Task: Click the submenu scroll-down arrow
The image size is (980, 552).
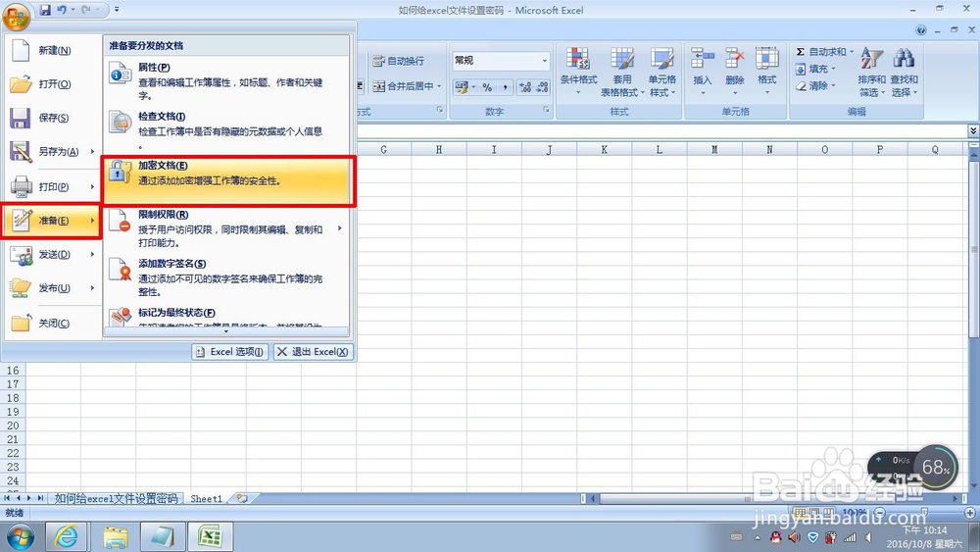Action: [226, 332]
